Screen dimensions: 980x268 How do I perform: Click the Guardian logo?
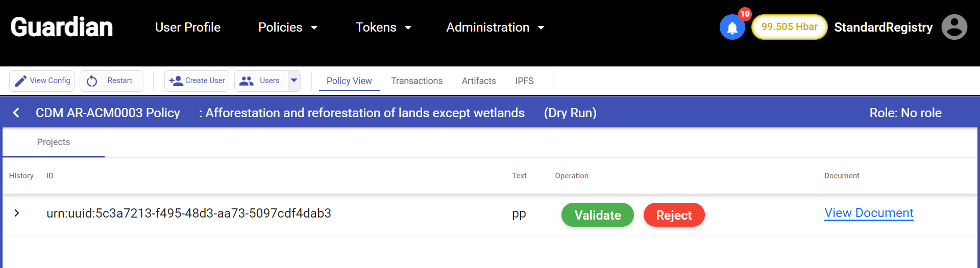(62, 27)
